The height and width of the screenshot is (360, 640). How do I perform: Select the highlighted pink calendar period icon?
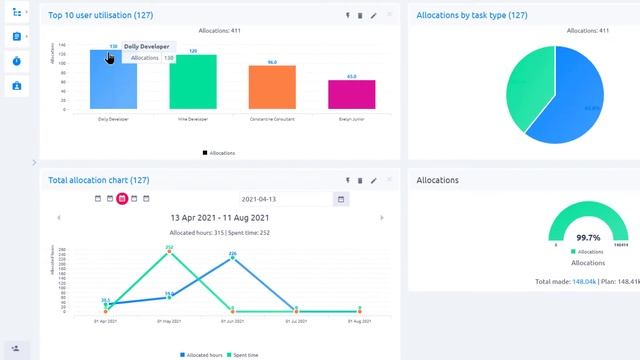click(122, 199)
